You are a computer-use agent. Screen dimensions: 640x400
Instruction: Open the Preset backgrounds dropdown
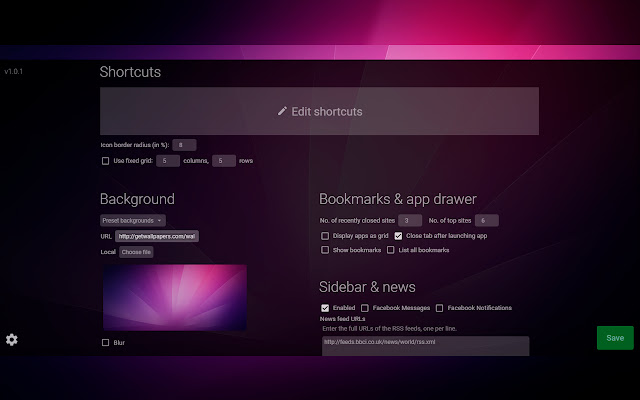click(x=133, y=220)
